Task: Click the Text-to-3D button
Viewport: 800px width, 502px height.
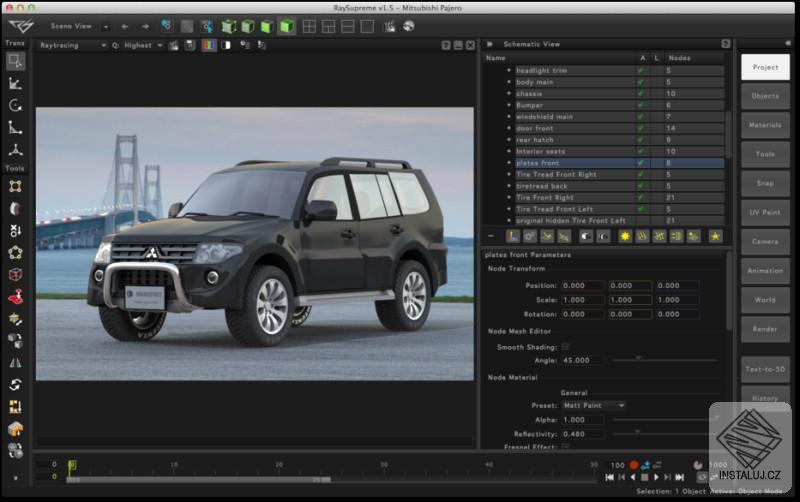Action: [x=765, y=369]
